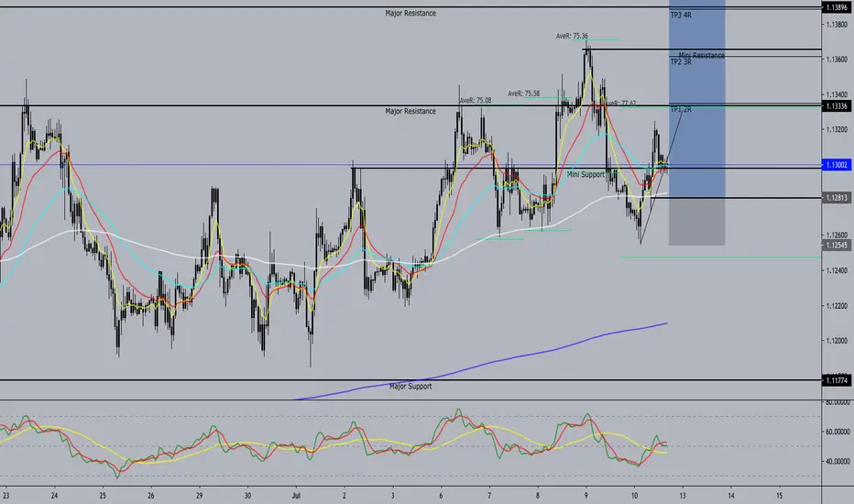The image size is (854, 504).
Task: Click the 1.13896 price label on the scale
Action: 836,7
